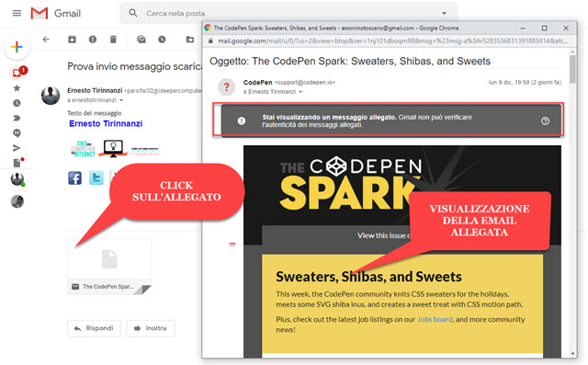
Task: Click the popup window vertical scrollbar thumb
Action: coord(572,69)
